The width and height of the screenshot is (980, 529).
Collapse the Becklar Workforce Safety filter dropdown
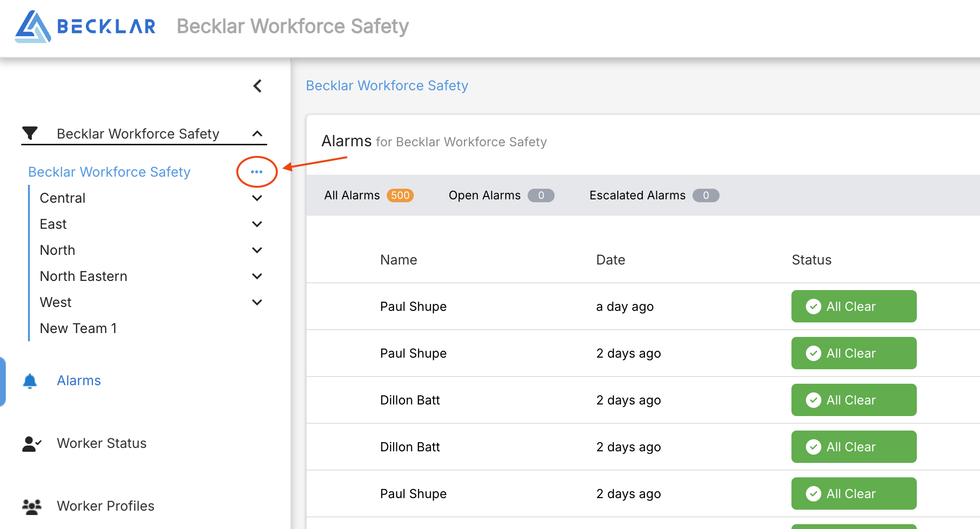(x=258, y=134)
